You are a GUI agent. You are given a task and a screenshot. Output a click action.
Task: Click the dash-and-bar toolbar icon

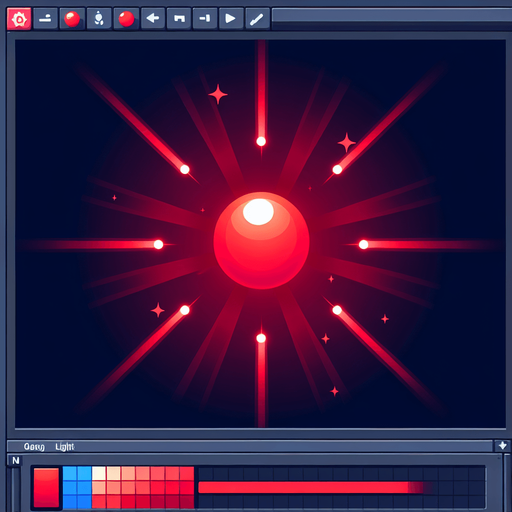coord(205,19)
